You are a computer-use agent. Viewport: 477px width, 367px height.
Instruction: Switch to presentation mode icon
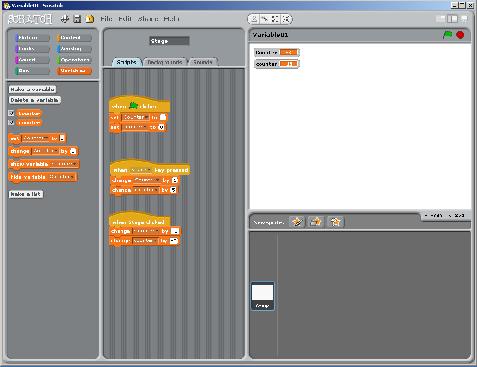click(x=464, y=19)
